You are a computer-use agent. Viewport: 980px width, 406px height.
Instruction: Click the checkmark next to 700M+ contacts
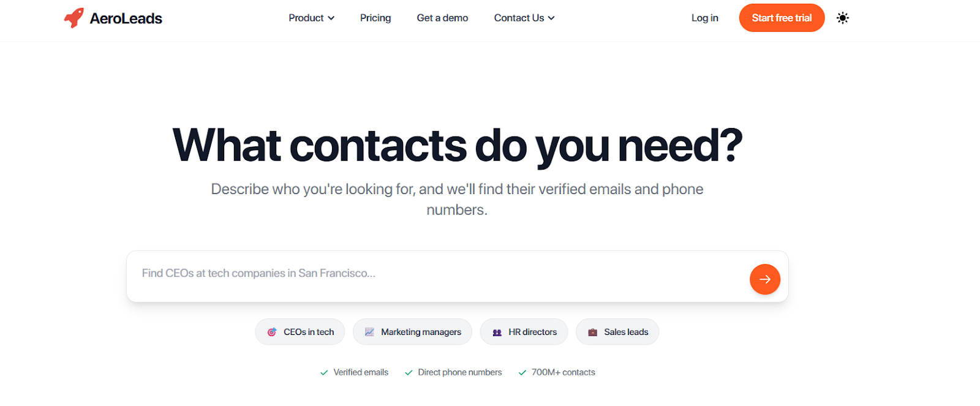pyautogui.click(x=522, y=372)
